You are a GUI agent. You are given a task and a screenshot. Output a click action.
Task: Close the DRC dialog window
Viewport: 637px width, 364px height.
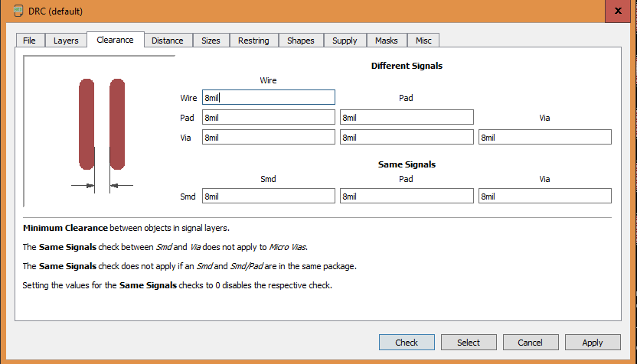pyautogui.click(x=617, y=11)
